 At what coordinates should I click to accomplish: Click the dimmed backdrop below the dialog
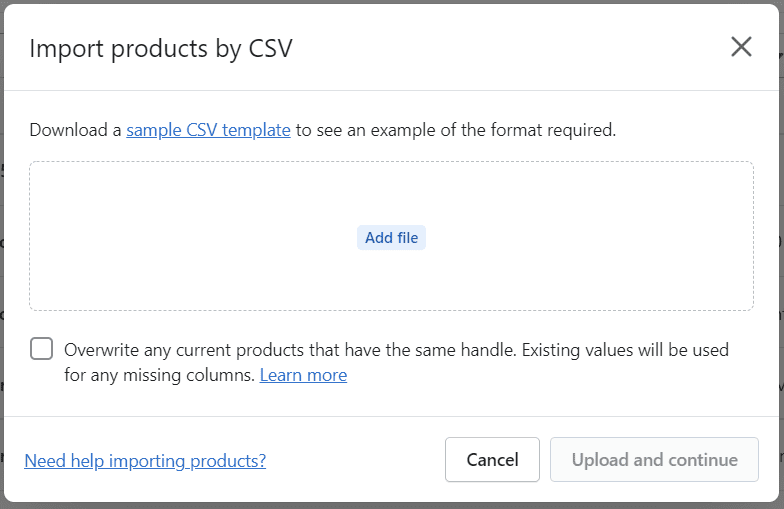392,506
